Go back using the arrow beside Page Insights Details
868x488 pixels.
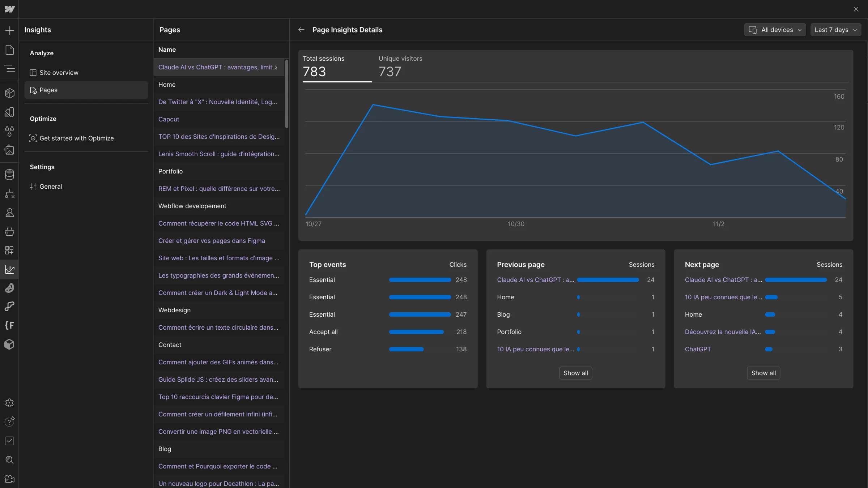301,30
